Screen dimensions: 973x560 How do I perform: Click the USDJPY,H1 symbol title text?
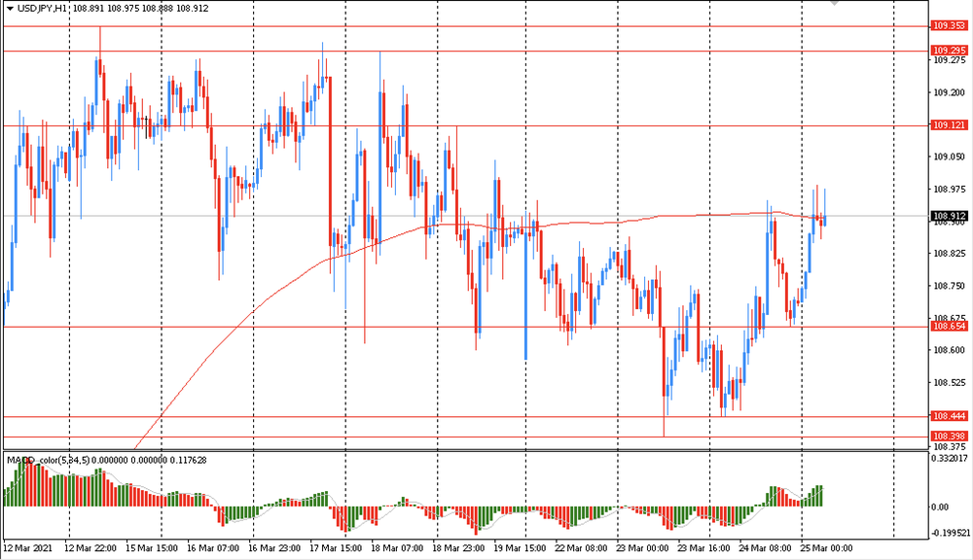(x=43, y=9)
